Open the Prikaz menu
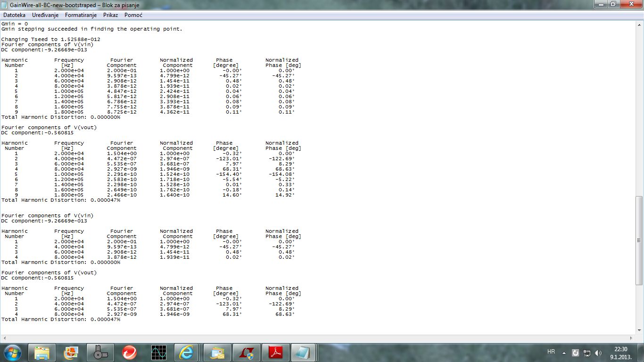The width and height of the screenshot is (644, 362). tap(110, 15)
